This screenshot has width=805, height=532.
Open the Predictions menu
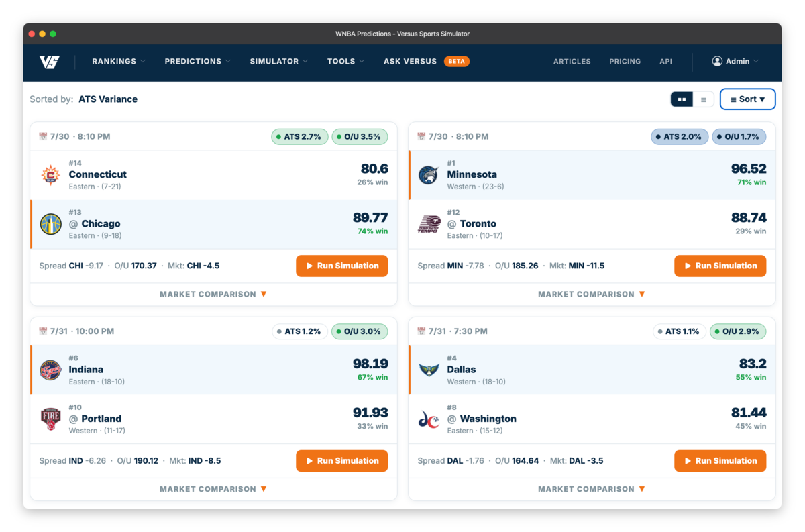(x=198, y=61)
